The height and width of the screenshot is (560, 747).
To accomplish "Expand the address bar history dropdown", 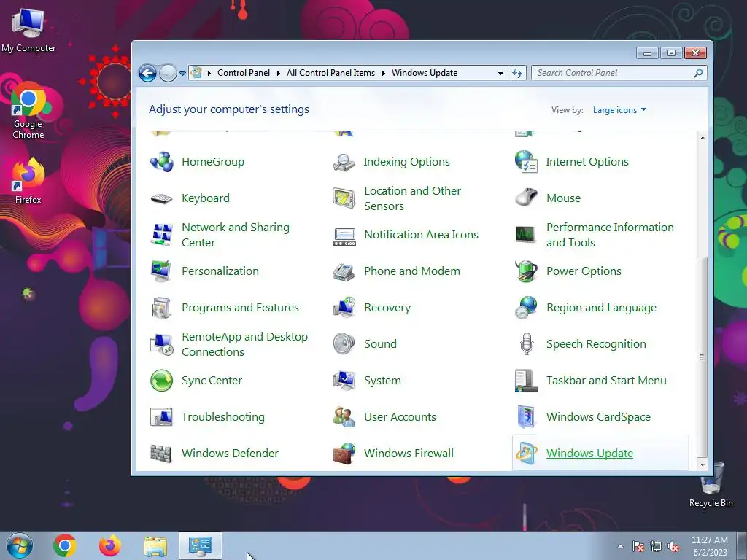I will [500, 74].
